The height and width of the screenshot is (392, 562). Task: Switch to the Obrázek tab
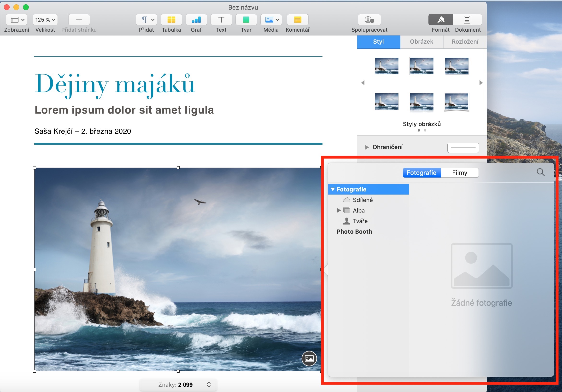pos(421,42)
